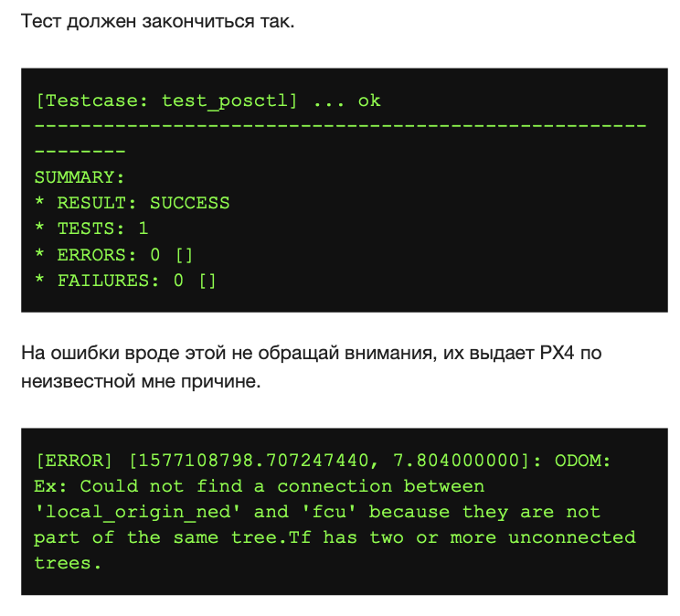This screenshot has width=680, height=616.
Task: Click the '* FAILURES: 0 []' line
Action: (x=125, y=280)
